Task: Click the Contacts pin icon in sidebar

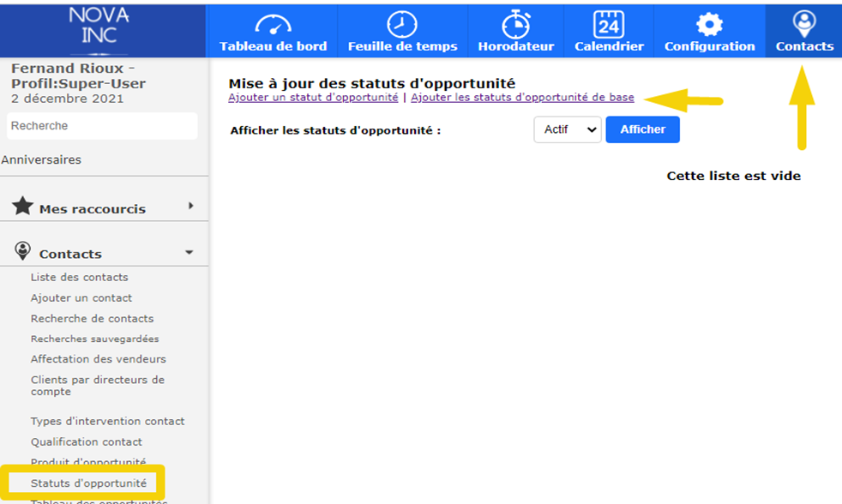Action: (23, 251)
